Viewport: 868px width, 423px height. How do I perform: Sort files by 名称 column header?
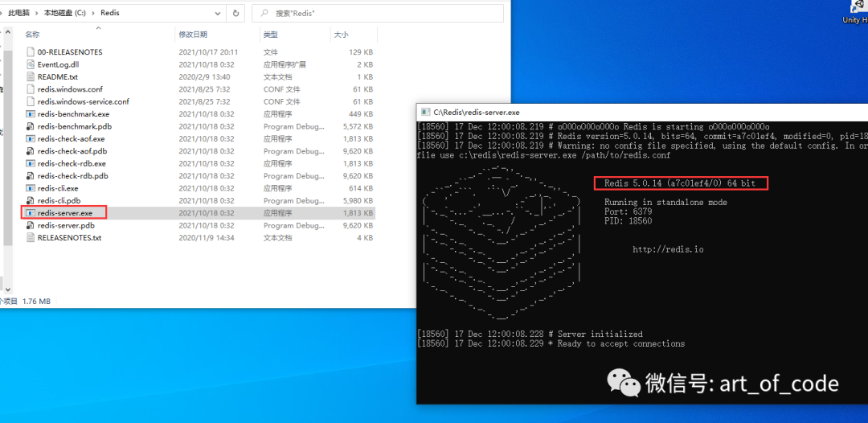[x=32, y=35]
